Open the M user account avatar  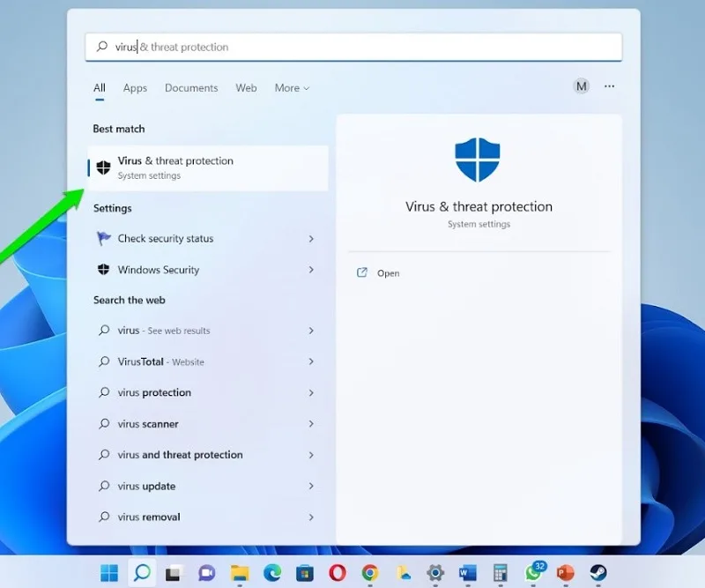coord(582,86)
